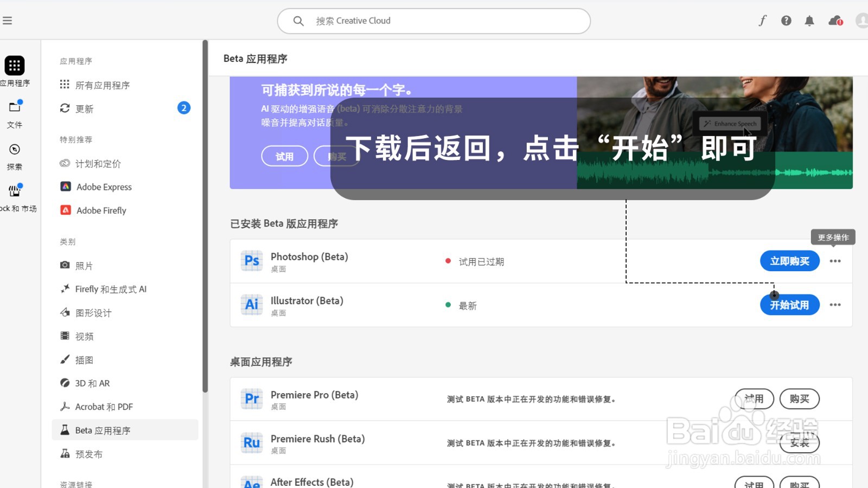Click the 试用 button on the banner
Viewport: 868px width, 488px height.
pos(284,156)
